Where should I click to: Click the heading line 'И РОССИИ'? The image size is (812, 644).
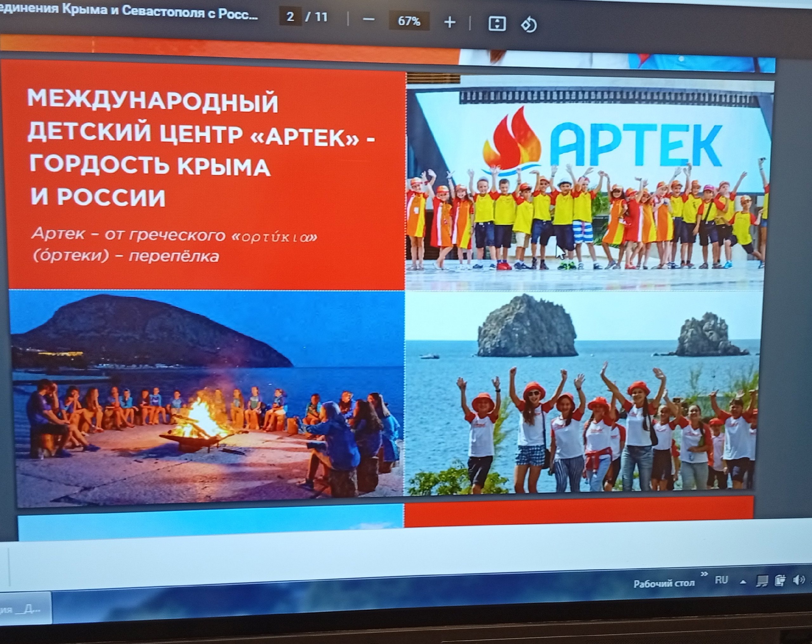[98, 197]
